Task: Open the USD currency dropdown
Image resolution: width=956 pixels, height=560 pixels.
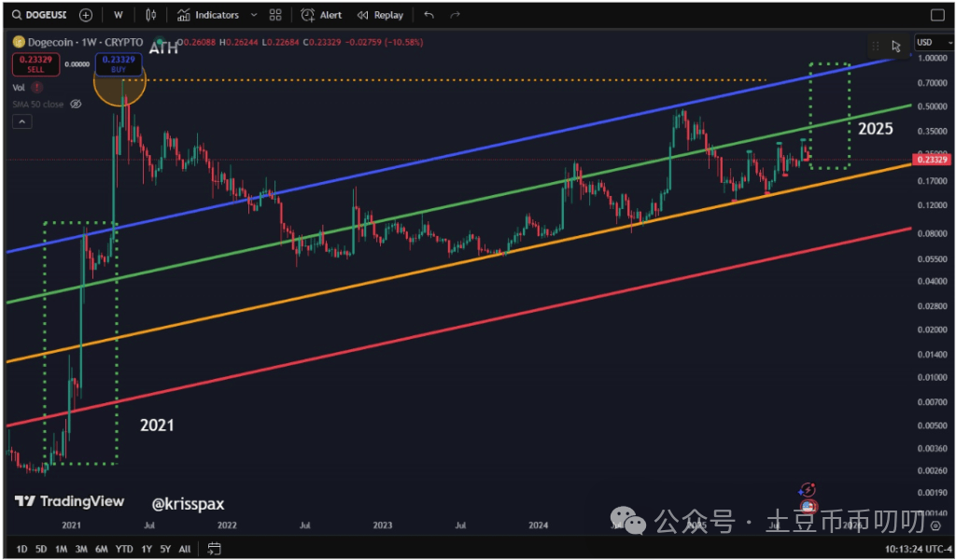Action: 934,43
